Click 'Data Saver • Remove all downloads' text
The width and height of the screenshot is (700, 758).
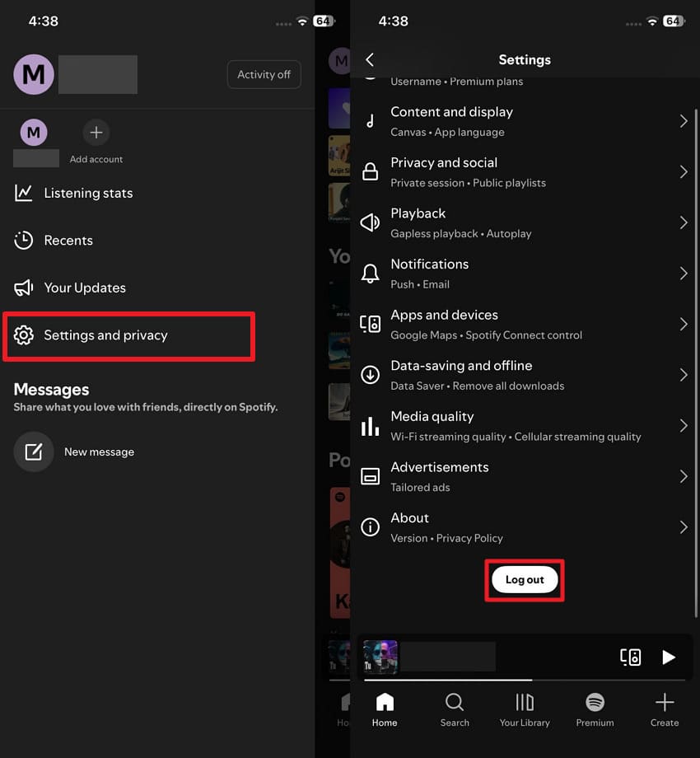click(478, 386)
